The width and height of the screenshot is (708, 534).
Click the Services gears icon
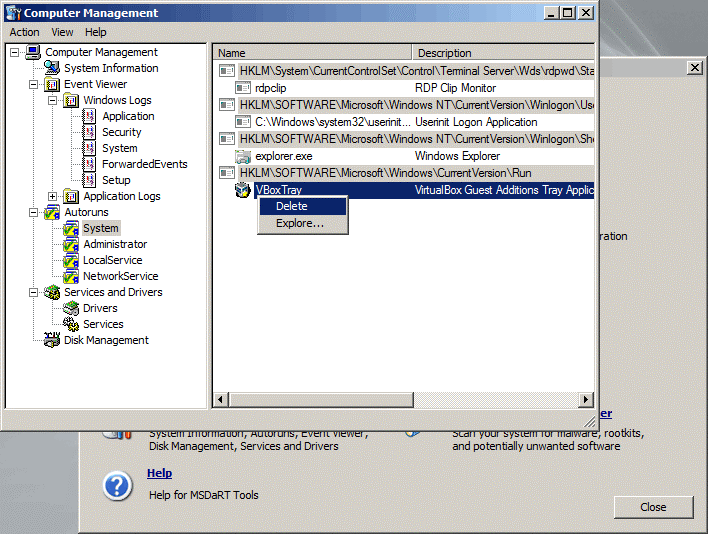(x=71, y=324)
